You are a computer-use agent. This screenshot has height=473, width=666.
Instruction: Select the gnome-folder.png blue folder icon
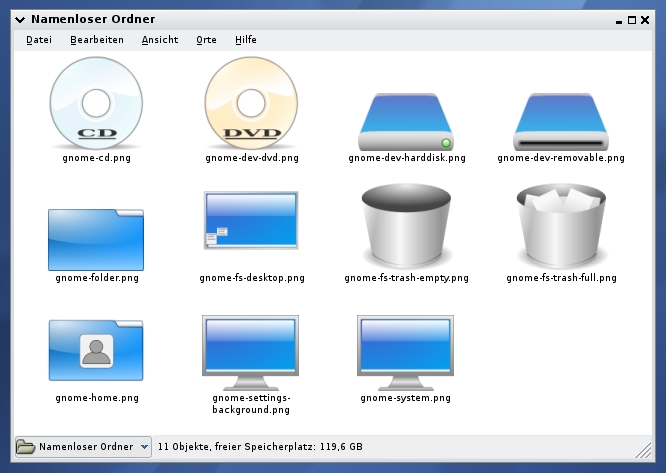tap(96, 239)
